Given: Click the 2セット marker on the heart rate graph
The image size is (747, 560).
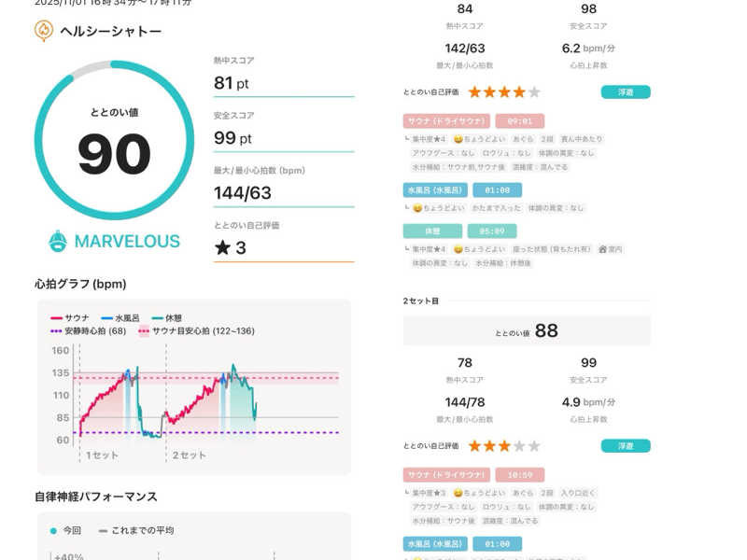Looking at the screenshot, I should [189, 455].
